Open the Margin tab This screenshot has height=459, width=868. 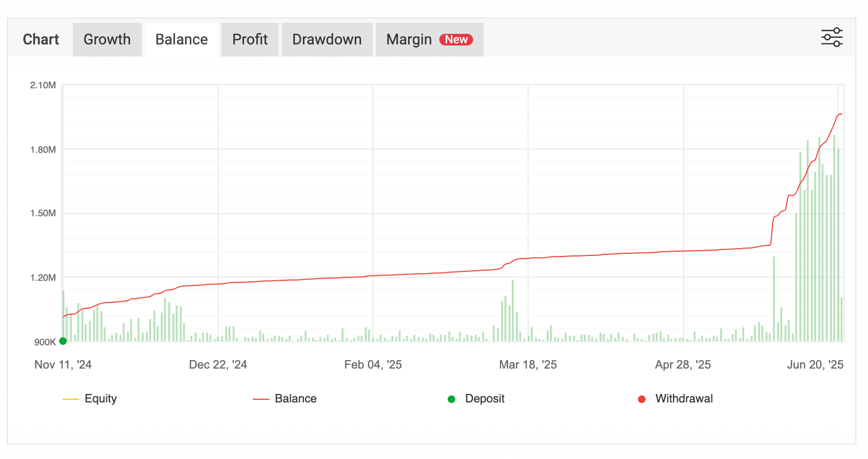(x=409, y=40)
